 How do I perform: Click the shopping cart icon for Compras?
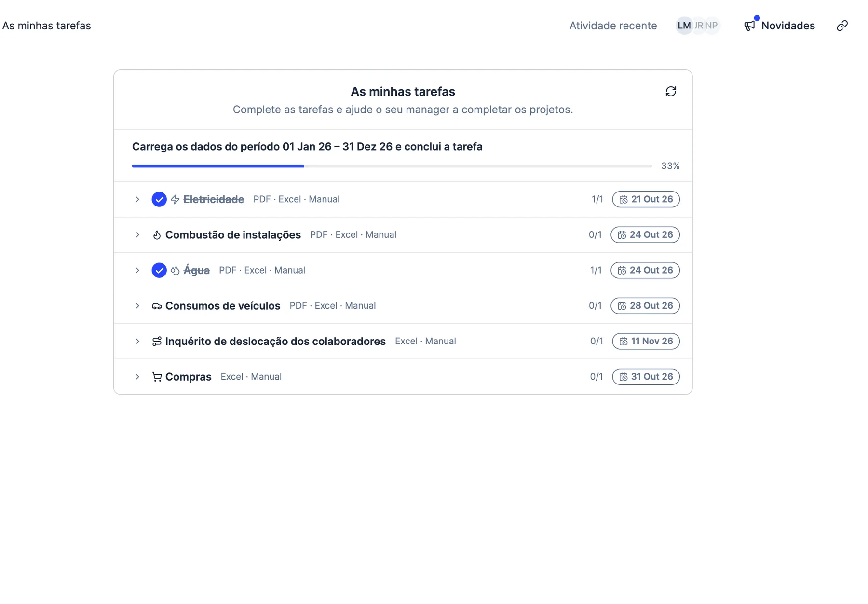click(x=157, y=377)
